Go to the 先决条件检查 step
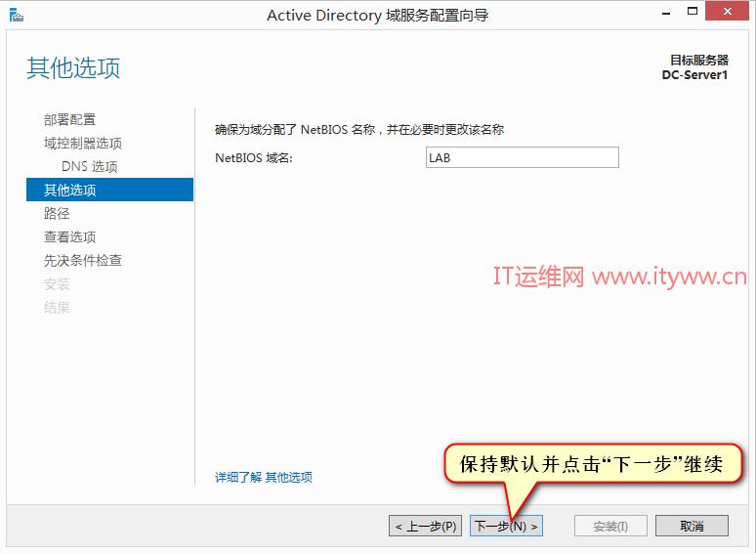Screen dimensions: 756x553 pos(83,261)
